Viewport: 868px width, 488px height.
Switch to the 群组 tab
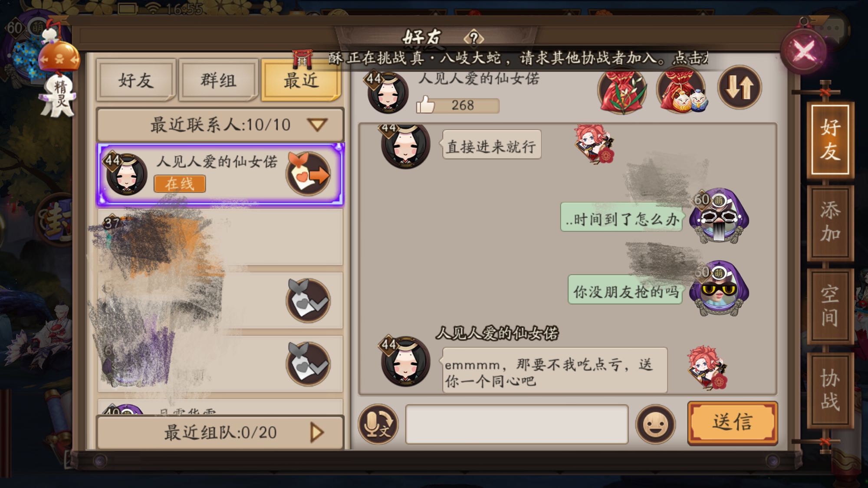point(218,80)
